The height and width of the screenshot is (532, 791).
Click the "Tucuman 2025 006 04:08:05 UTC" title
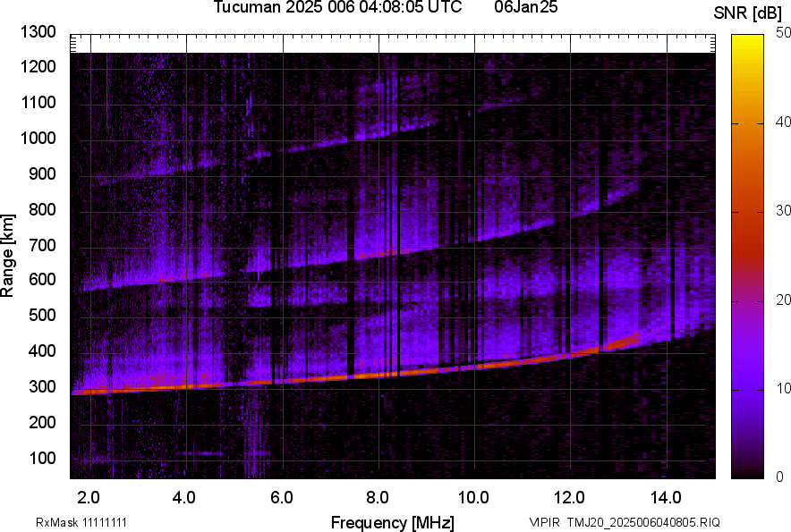[337, 8]
